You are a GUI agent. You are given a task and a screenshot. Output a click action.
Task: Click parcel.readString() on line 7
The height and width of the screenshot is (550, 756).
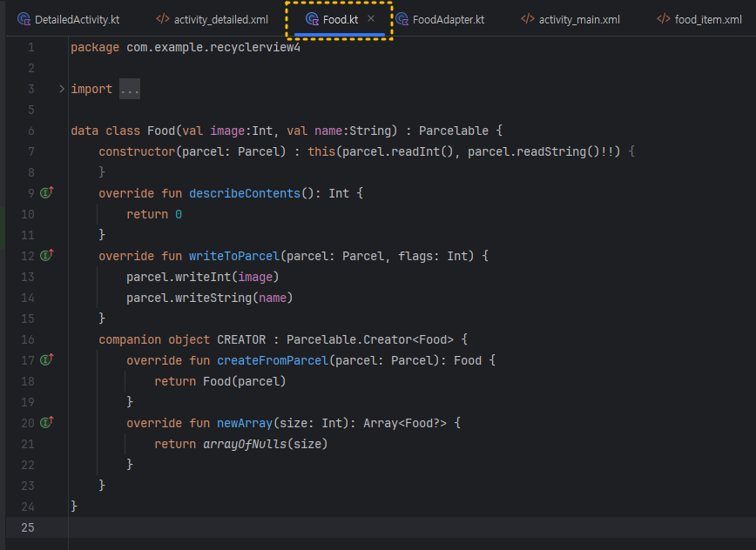(533, 151)
